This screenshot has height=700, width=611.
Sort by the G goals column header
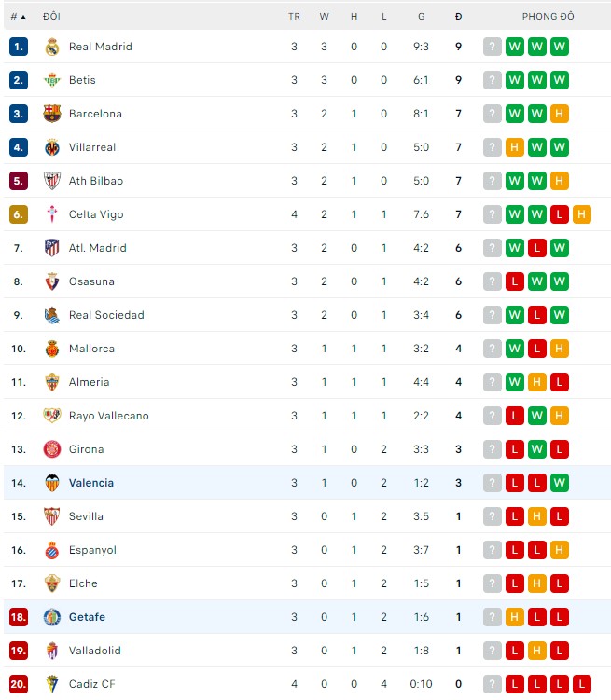(x=421, y=17)
